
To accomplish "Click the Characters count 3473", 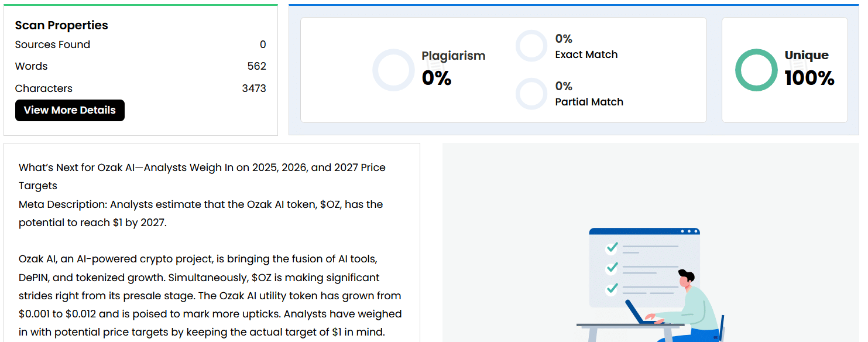I will point(254,88).
